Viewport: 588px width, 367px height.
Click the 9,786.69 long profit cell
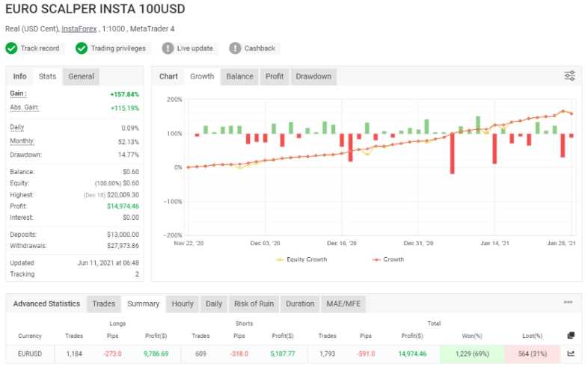coord(156,354)
